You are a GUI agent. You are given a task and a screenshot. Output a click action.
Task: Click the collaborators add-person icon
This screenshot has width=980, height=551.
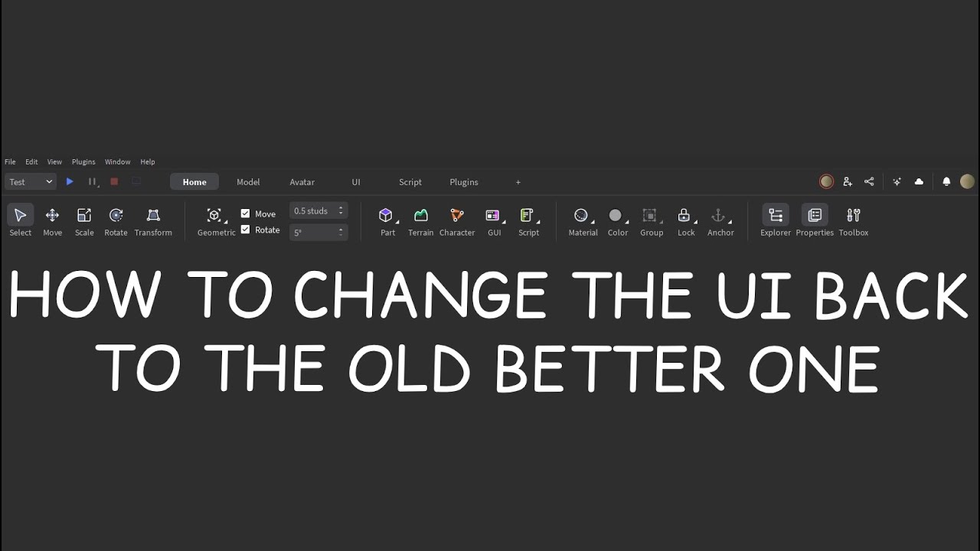pos(848,182)
